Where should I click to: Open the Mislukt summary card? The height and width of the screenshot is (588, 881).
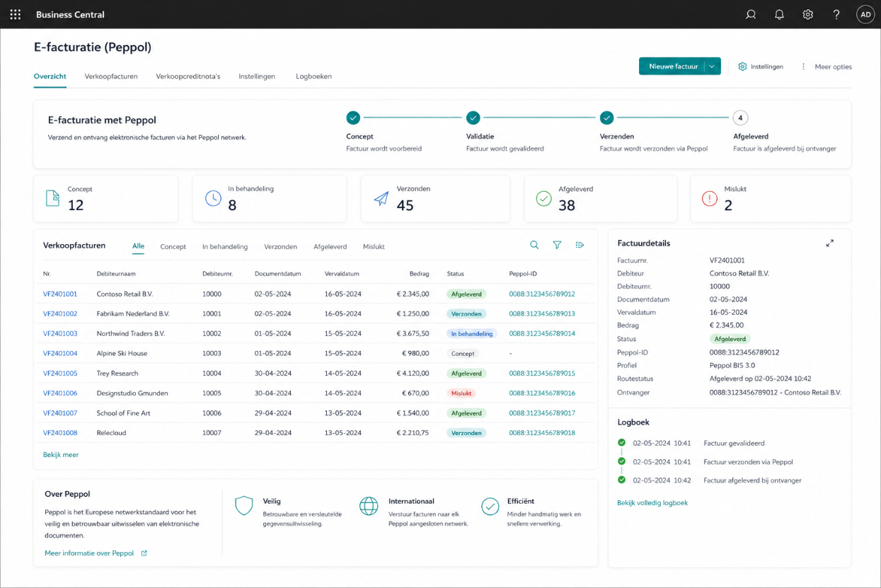click(771, 199)
